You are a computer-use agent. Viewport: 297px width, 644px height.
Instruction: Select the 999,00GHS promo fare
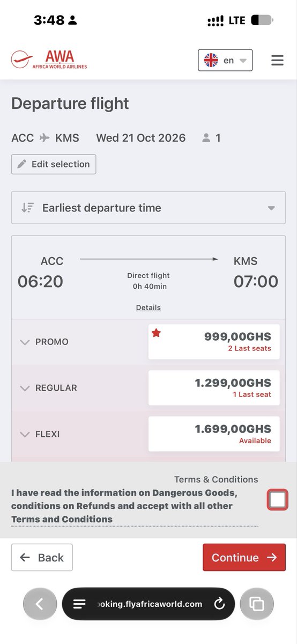click(x=214, y=342)
